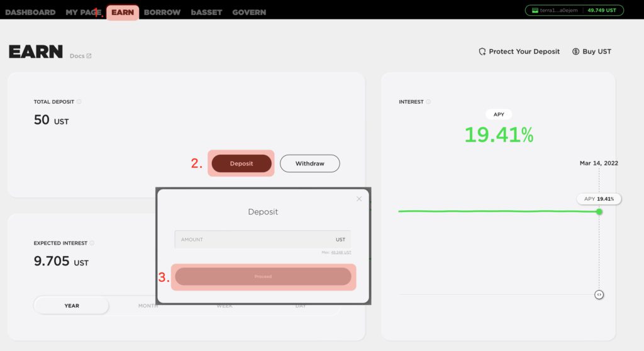The width and height of the screenshot is (644, 351).
Task: Click the 49.749 UST wallet balance
Action: pos(602,10)
